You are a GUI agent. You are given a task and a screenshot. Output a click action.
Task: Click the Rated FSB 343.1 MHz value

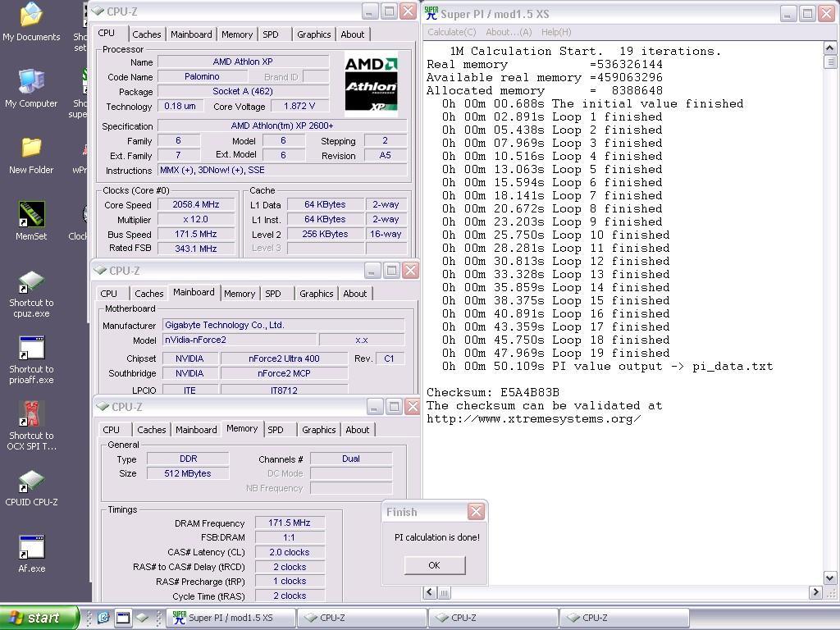coord(196,249)
